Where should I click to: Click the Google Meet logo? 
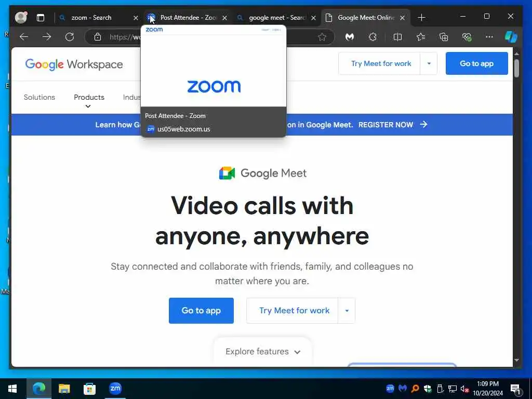[x=262, y=173]
